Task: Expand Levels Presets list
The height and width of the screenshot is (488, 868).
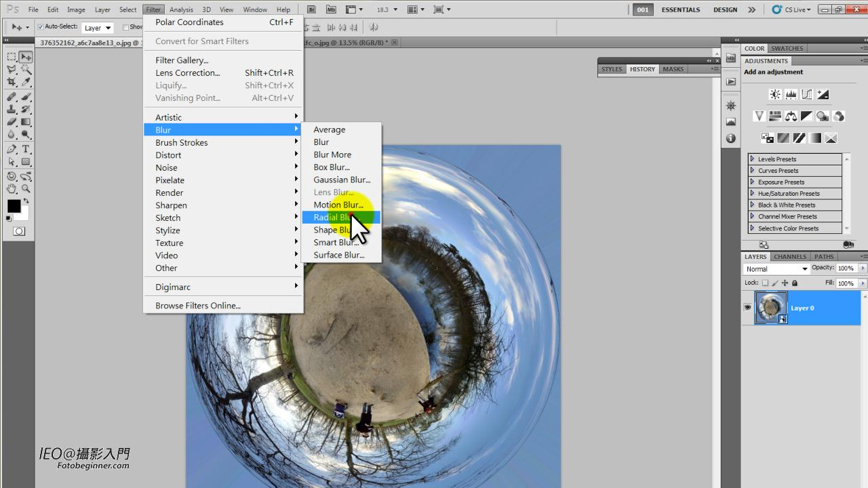Action: [x=753, y=159]
